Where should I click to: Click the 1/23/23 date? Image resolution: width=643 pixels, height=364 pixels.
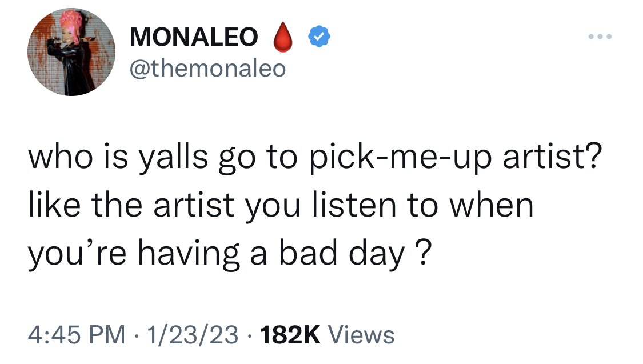pyautogui.click(x=192, y=334)
